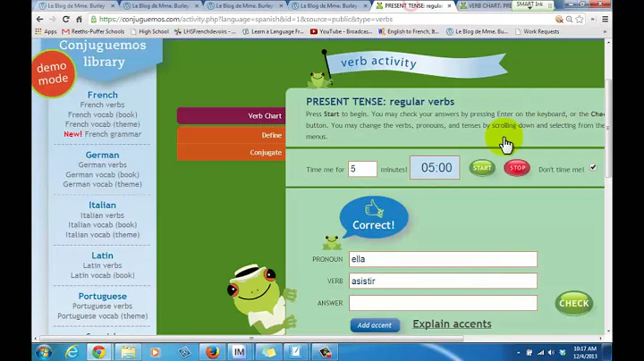The image size is (644, 361).
Task: Click the address bar URL
Action: pyautogui.click(x=246, y=20)
